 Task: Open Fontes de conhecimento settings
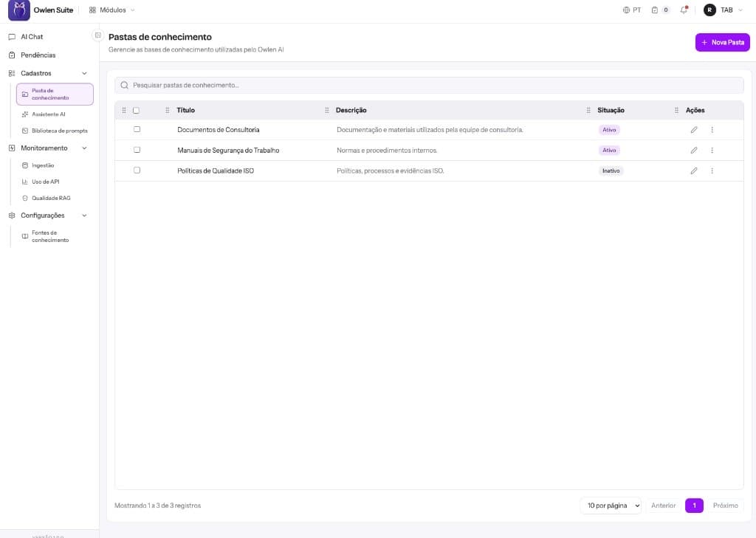(x=50, y=236)
